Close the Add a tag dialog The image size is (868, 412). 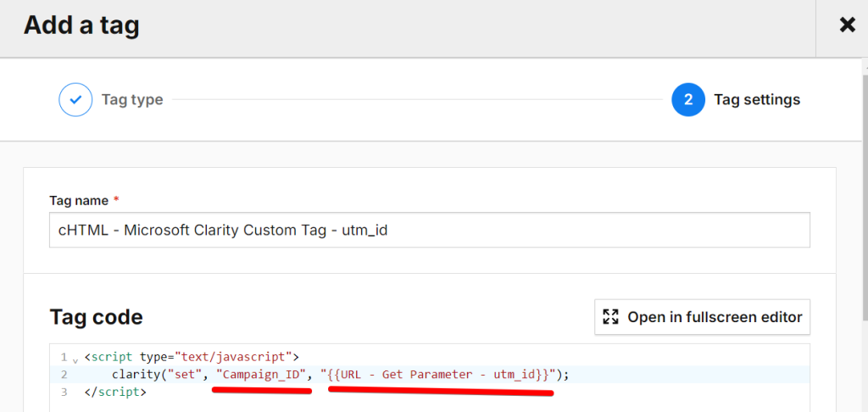tap(847, 25)
